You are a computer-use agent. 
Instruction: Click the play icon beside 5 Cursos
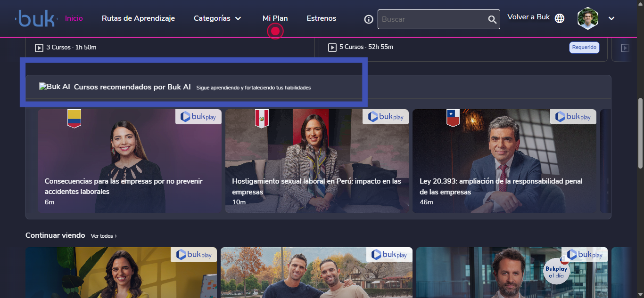point(332,47)
